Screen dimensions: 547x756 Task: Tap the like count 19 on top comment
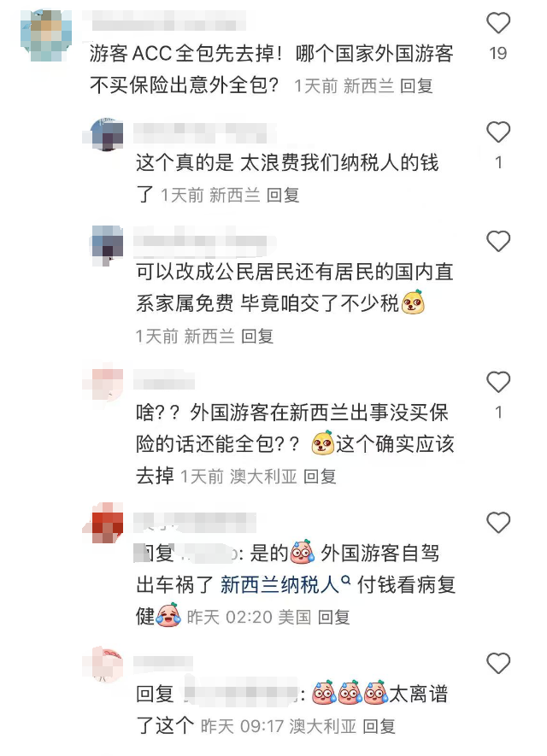coord(498,53)
